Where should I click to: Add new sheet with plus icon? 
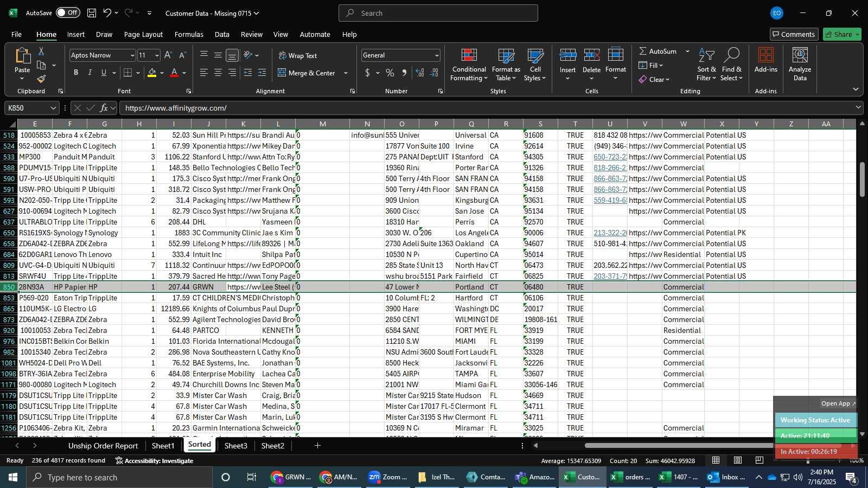tap(317, 446)
